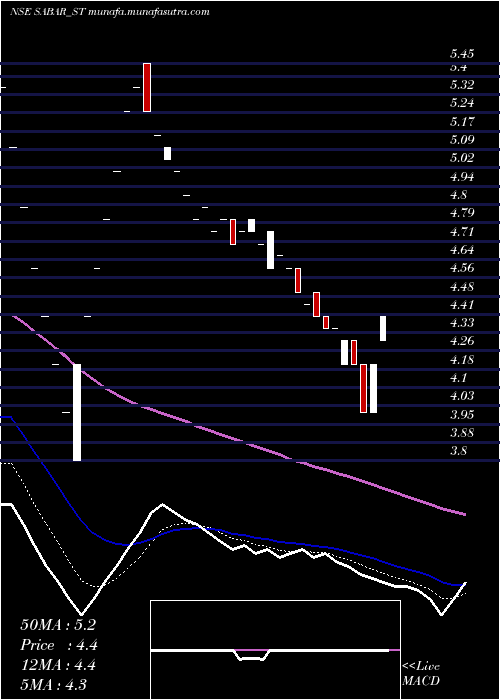Click the tall red candlestick near 5.4
The image size is (500, 700).
coord(147,87)
